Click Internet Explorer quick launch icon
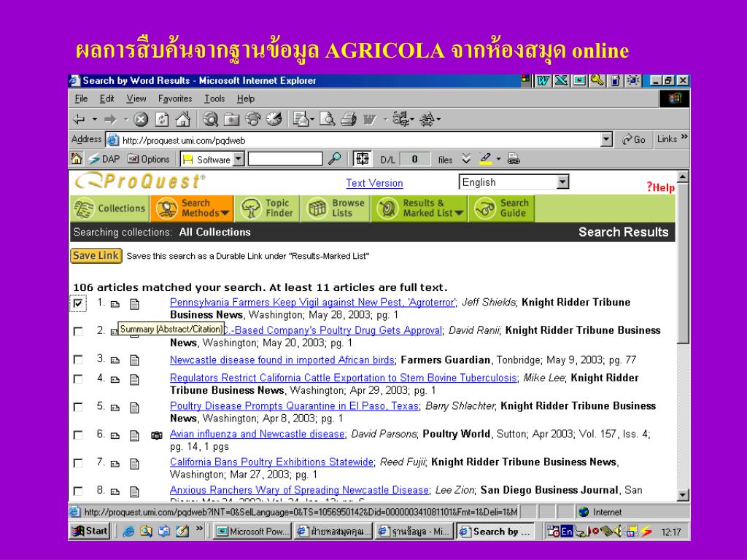This screenshot has width=747, height=560. (x=128, y=532)
